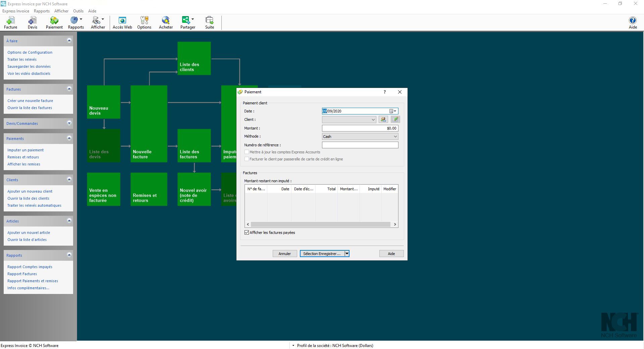Open the Outils menu
The height and width of the screenshot is (349, 644).
[78, 11]
